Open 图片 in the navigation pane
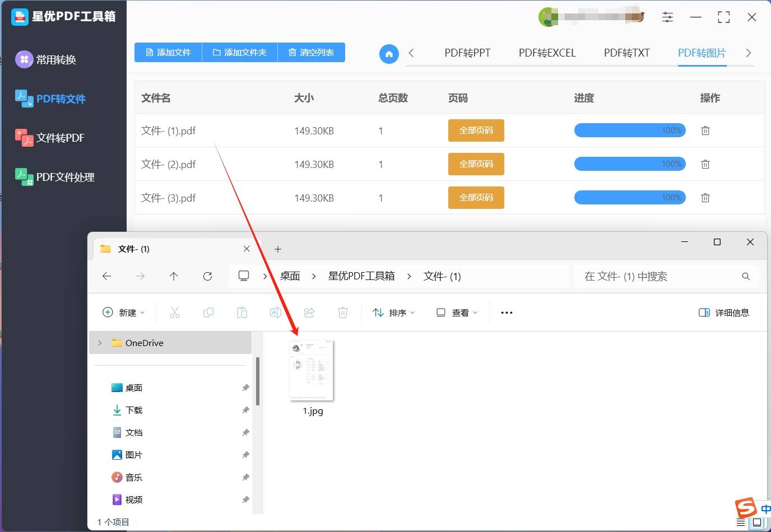The width and height of the screenshot is (771, 532). [134, 455]
